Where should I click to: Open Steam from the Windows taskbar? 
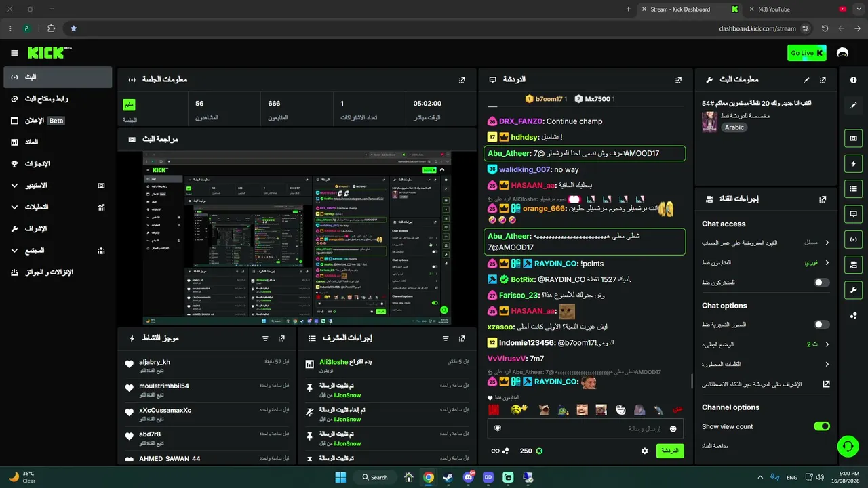[x=448, y=477]
